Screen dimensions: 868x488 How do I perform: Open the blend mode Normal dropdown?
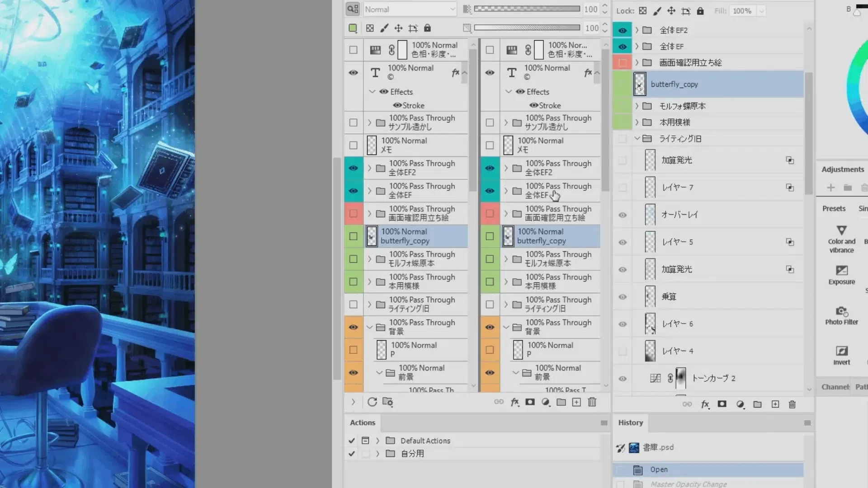(x=410, y=9)
